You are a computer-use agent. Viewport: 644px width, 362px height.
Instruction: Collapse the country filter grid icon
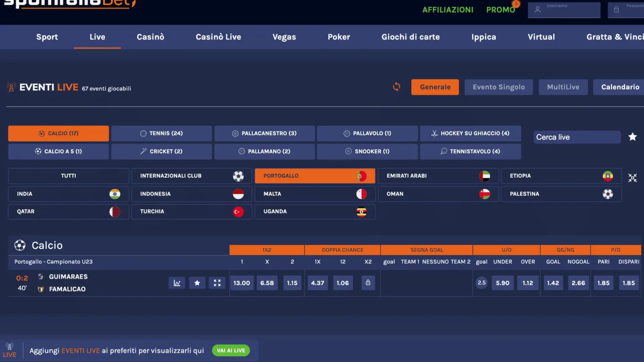(632, 178)
